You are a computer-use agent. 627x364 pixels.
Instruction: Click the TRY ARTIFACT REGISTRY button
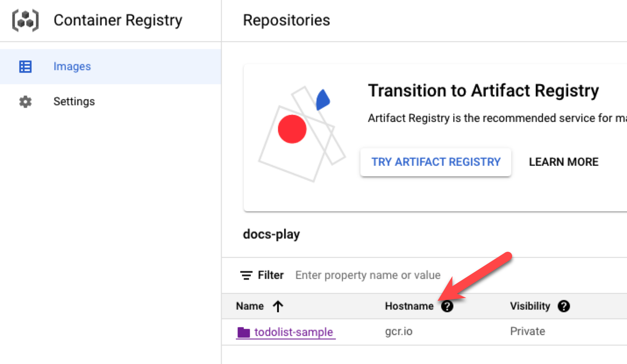point(436,162)
